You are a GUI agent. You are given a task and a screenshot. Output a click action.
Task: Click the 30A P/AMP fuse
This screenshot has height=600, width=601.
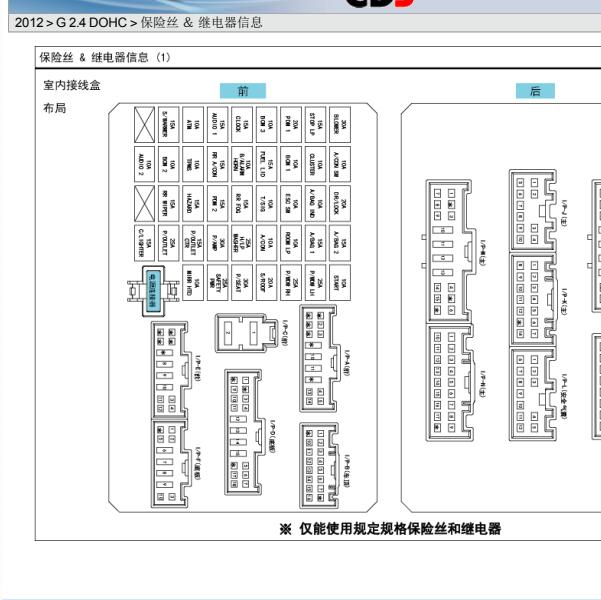click(217, 243)
